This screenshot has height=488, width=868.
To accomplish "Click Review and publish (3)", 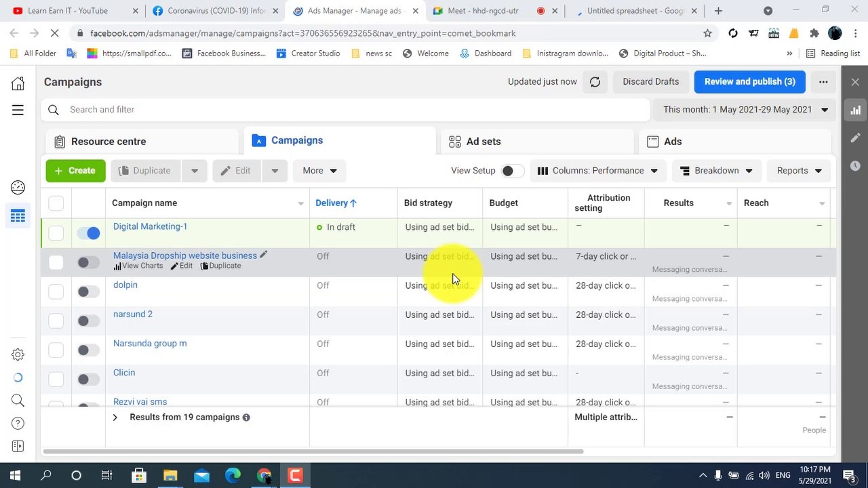I will point(750,82).
